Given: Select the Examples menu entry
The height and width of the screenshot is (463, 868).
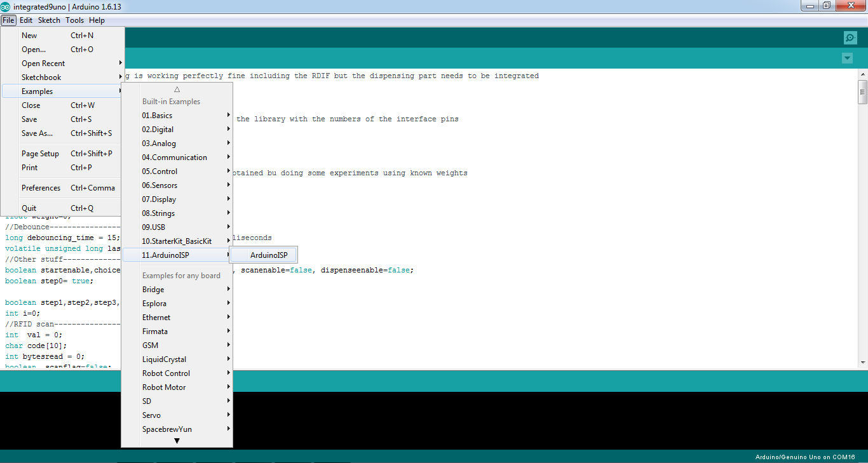Looking at the screenshot, I should (62, 91).
